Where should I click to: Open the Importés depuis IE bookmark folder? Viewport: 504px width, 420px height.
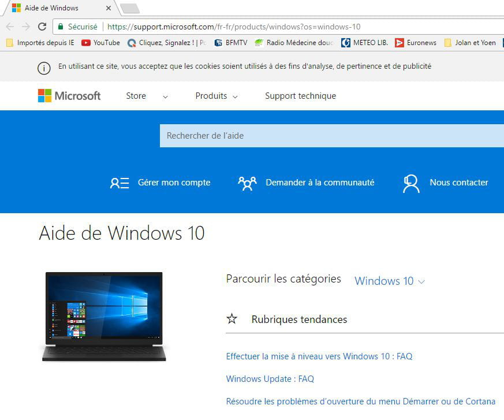click(x=40, y=42)
